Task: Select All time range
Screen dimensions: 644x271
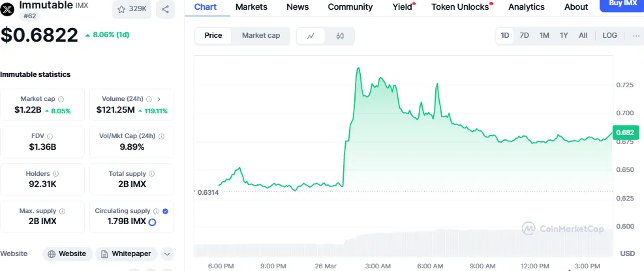Action: coord(583,36)
